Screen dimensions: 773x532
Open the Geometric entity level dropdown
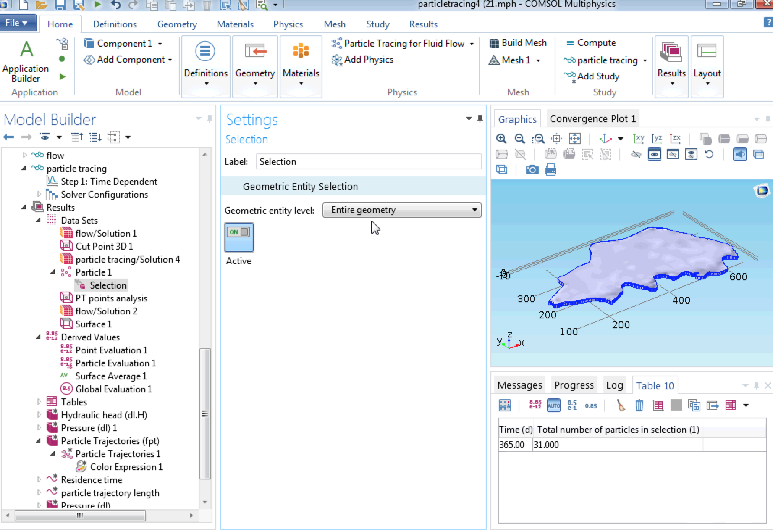pos(402,210)
